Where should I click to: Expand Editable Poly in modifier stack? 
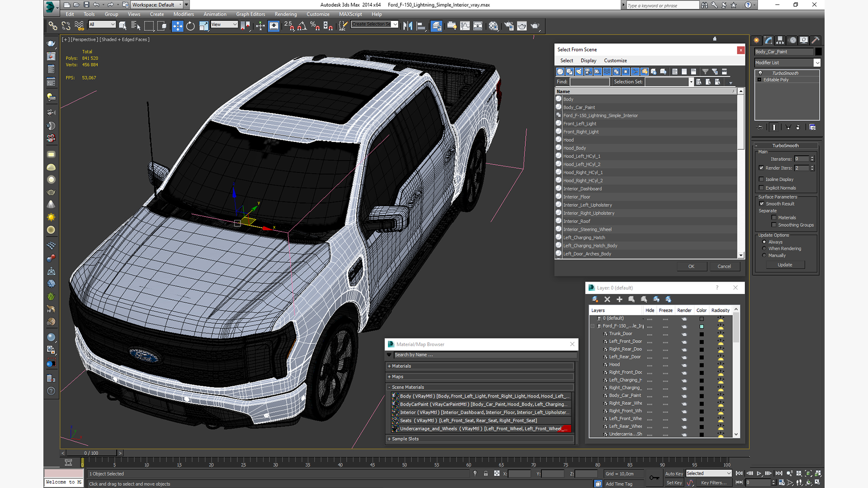pos(759,80)
